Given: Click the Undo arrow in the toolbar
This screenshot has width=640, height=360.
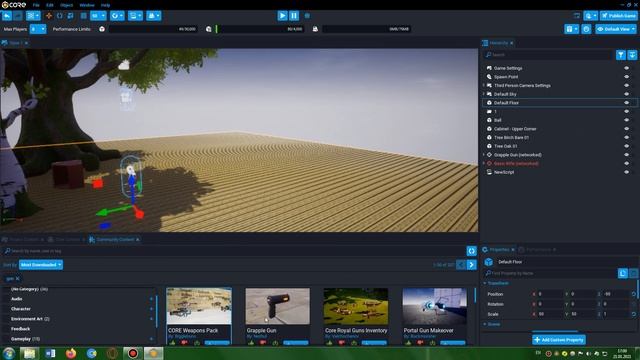Looking at the screenshot, I should coord(7,16).
